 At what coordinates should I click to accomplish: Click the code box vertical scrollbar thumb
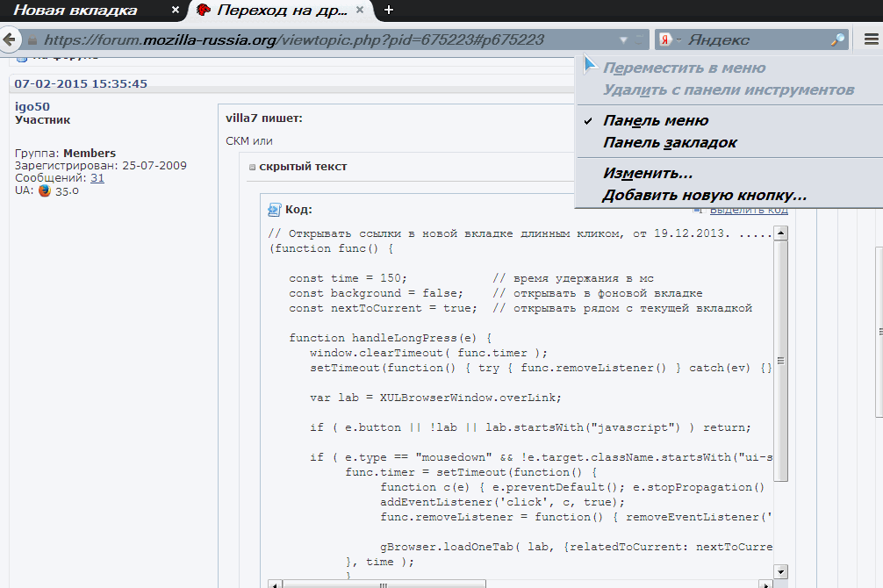tap(780, 360)
